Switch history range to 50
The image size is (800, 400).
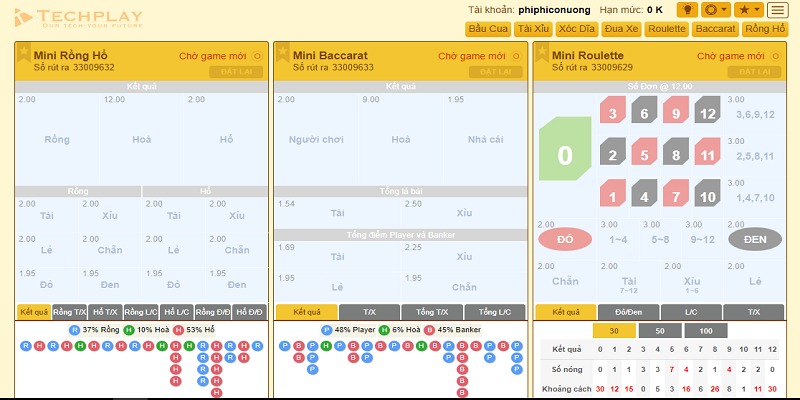(x=660, y=331)
